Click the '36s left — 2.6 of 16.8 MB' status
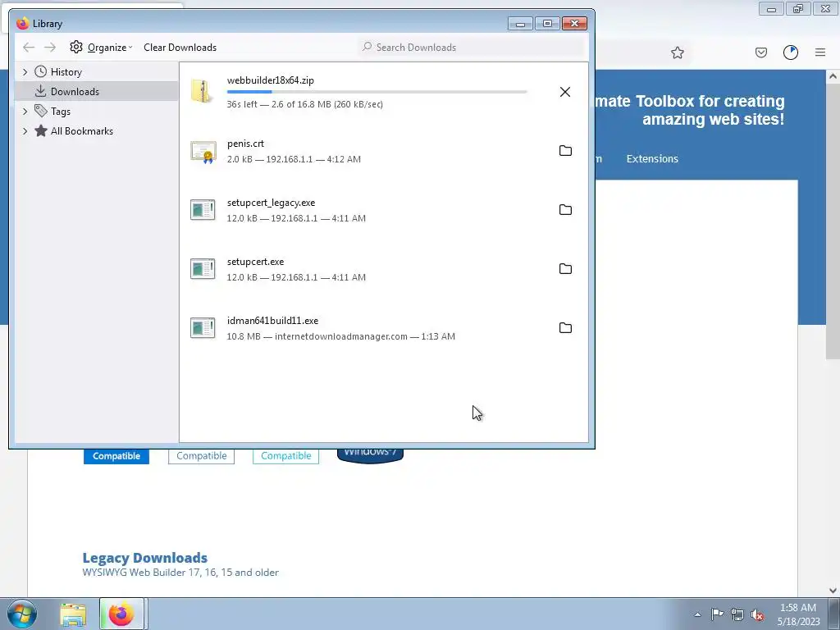This screenshot has height=630, width=840. click(305, 104)
